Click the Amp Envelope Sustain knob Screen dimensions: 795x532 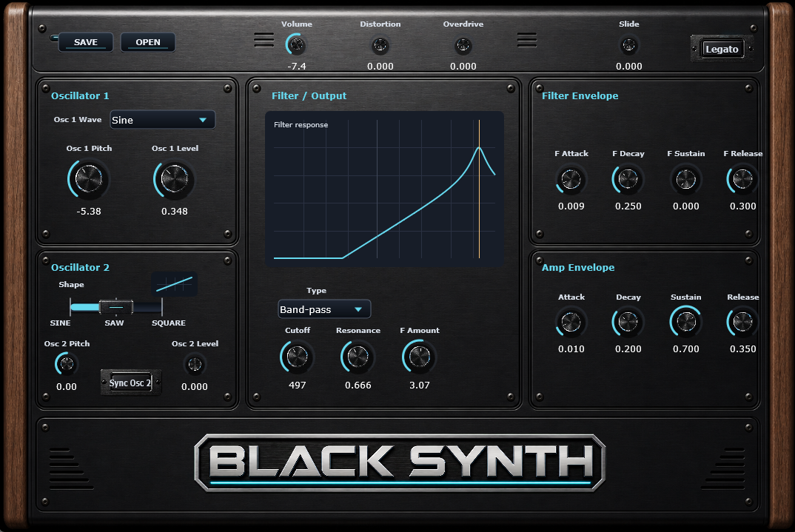point(686,322)
